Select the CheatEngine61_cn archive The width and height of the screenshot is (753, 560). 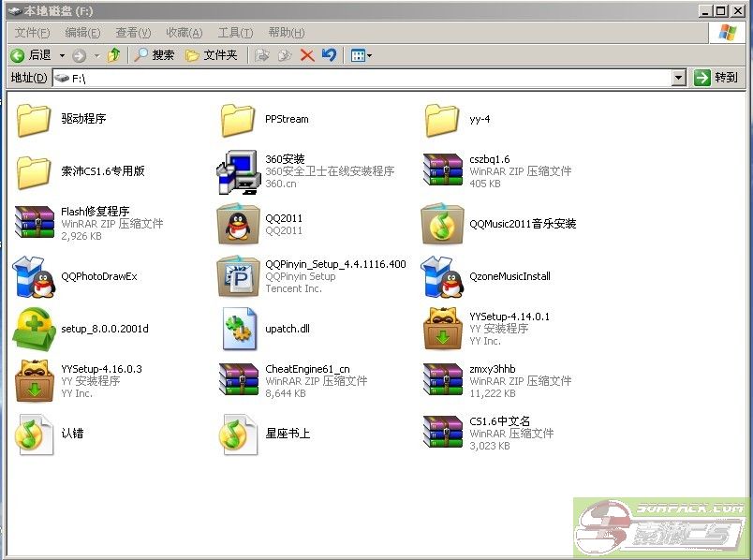click(238, 378)
